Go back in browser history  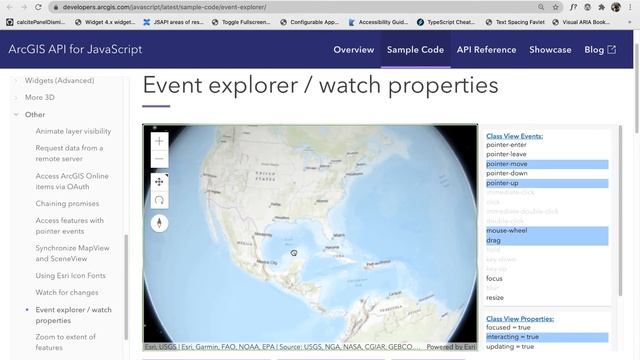tap(10, 7)
